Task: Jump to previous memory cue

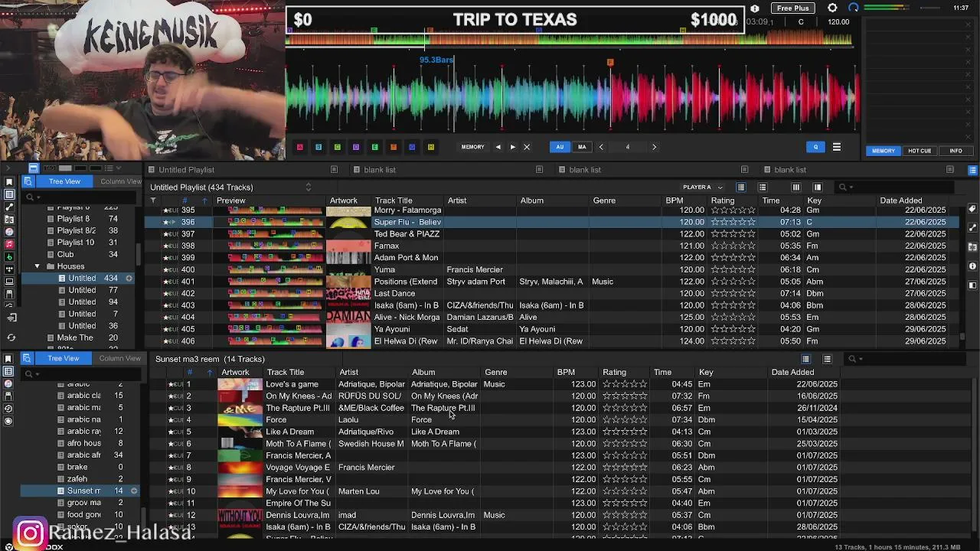Action: click(498, 147)
